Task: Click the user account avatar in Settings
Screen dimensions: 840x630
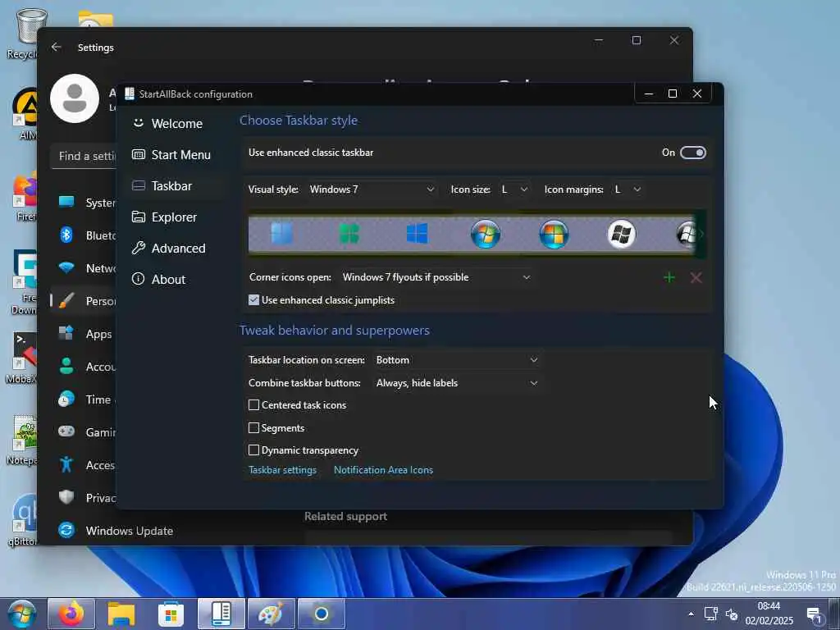Action: click(x=75, y=98)
